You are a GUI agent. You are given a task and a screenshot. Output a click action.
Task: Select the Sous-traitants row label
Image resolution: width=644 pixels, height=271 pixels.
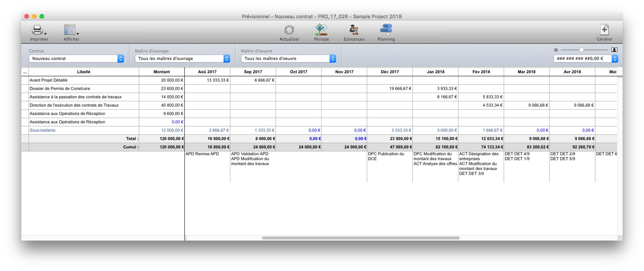(42, 130)
